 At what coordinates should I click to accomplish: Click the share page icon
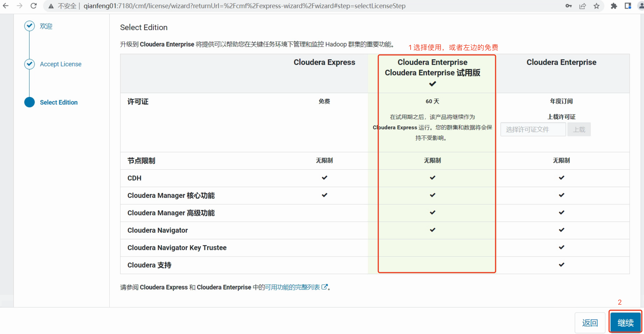pyautogui.click(x=582, y=6)
